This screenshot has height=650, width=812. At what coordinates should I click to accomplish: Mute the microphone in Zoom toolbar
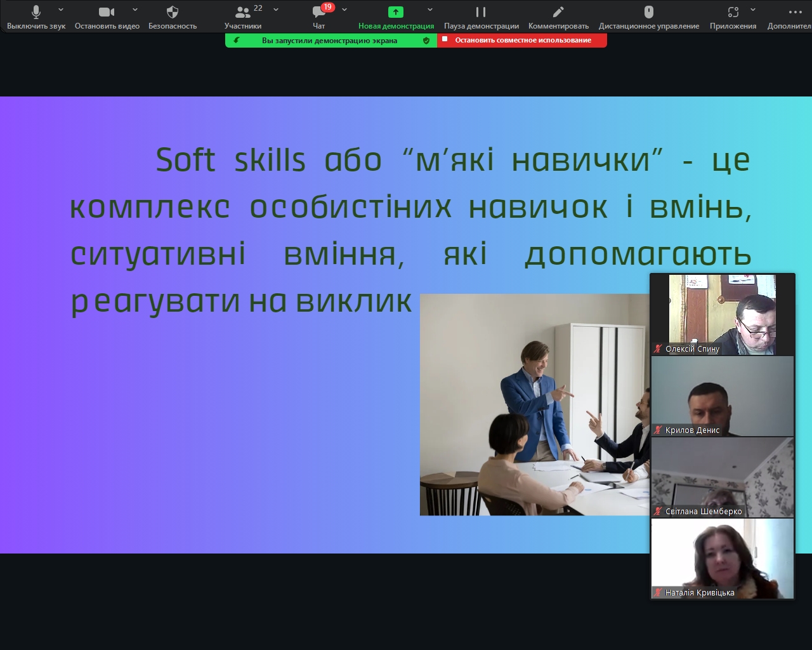click(36, 17)
